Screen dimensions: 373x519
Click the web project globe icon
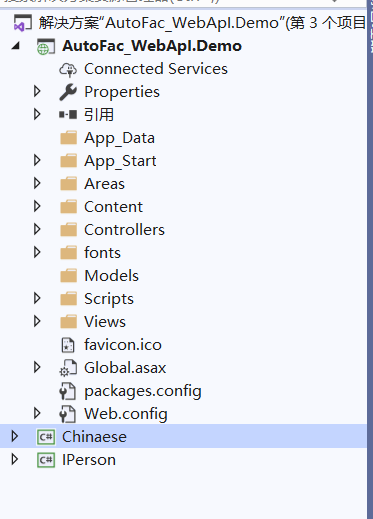click(46, 46)
